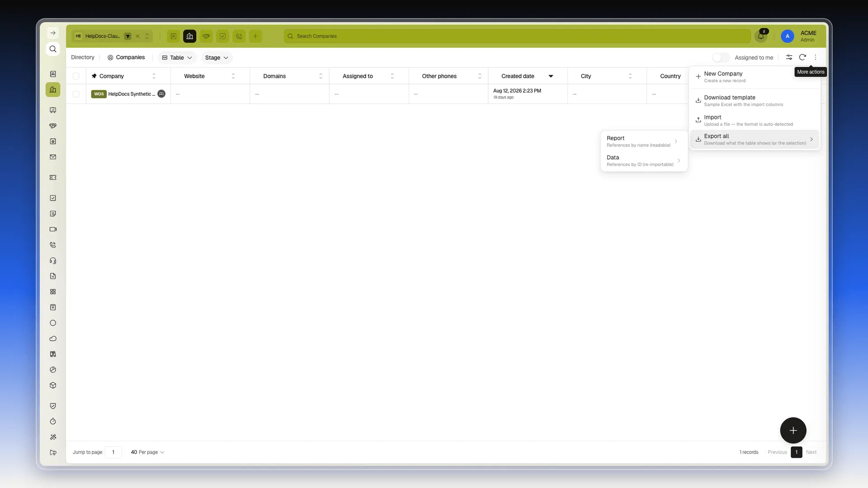Screen dimensions: 868x488
Task: Open the stopwatch timer icon in the sidebar
Action: coord(53,421)
